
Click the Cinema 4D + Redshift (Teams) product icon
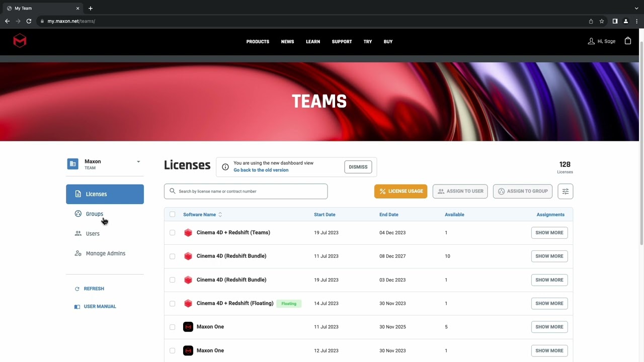188,233
